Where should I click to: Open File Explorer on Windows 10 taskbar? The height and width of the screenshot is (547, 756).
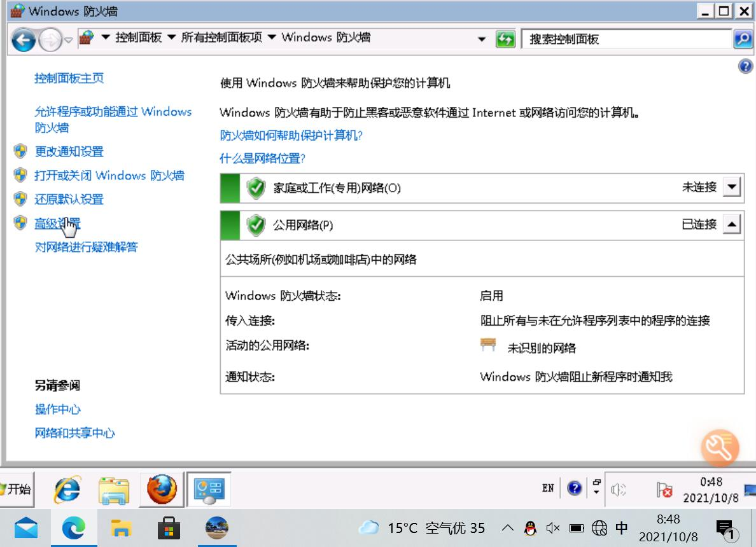120,528
